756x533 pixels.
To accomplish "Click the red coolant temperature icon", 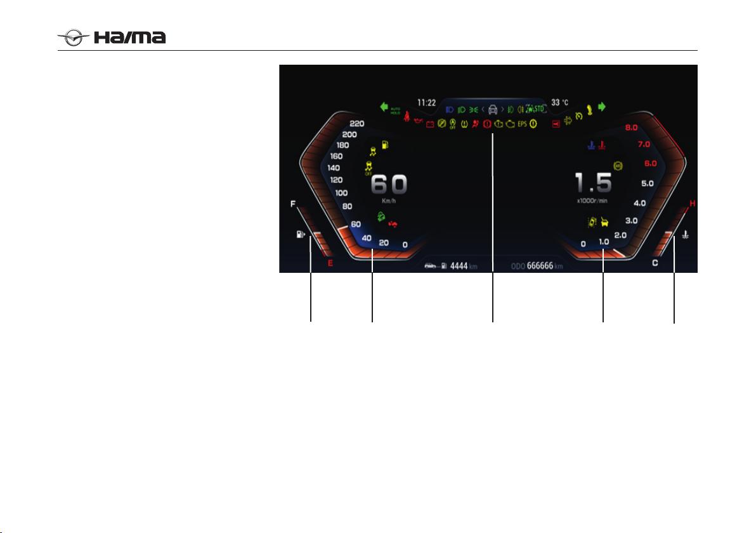I will [x=601, y=145].
